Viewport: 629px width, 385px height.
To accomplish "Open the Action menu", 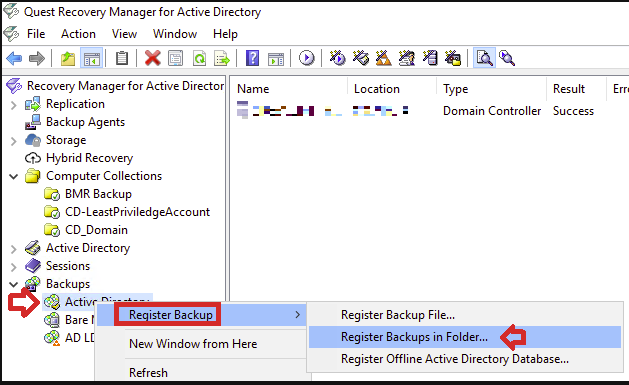I will coord(78,34).
